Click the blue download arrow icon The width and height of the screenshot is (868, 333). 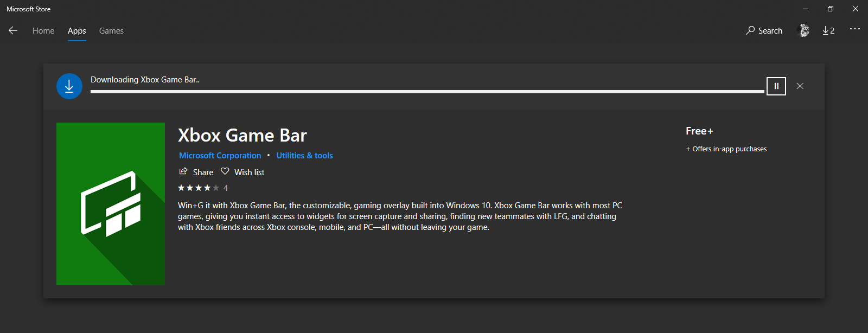point(69,86)
